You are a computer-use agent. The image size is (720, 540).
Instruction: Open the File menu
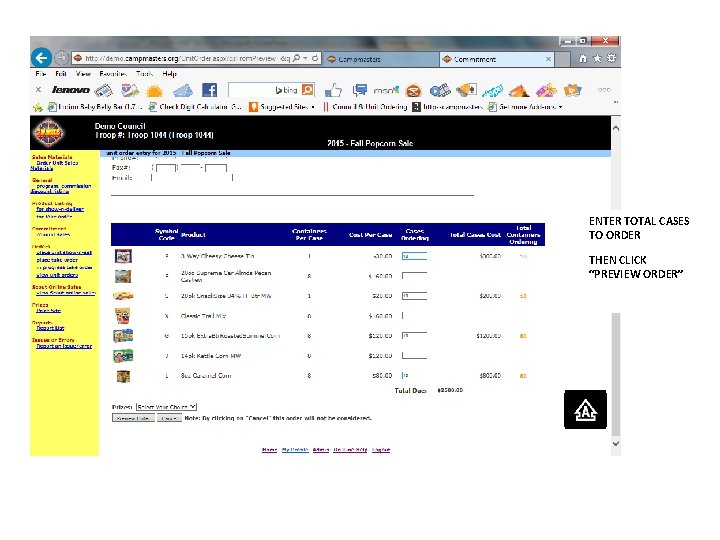(x=40, y=73)
